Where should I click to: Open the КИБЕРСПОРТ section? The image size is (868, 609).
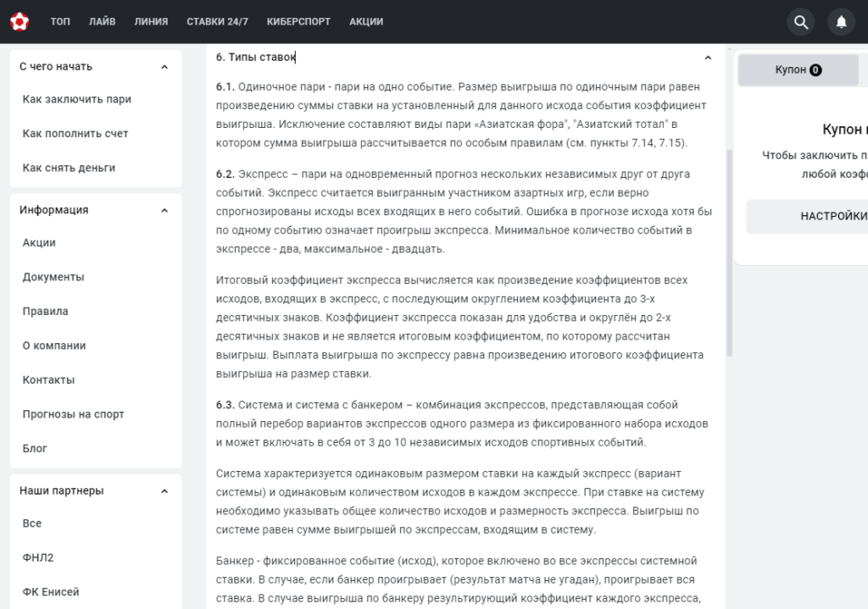click(298, 21)
